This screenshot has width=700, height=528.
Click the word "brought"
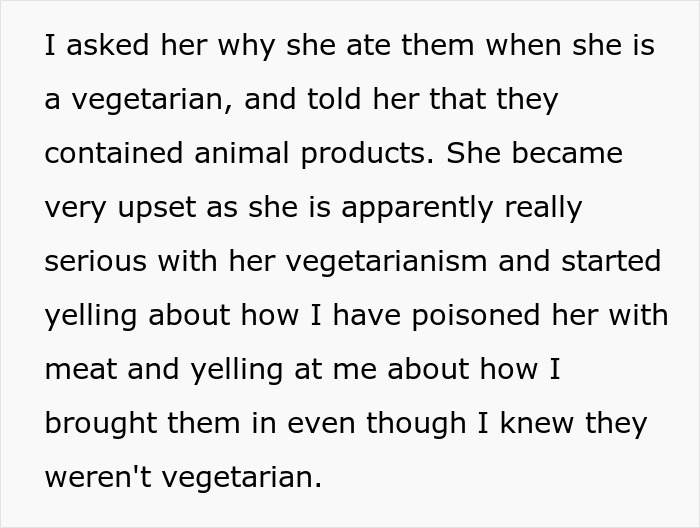click(x=101, y=423)
